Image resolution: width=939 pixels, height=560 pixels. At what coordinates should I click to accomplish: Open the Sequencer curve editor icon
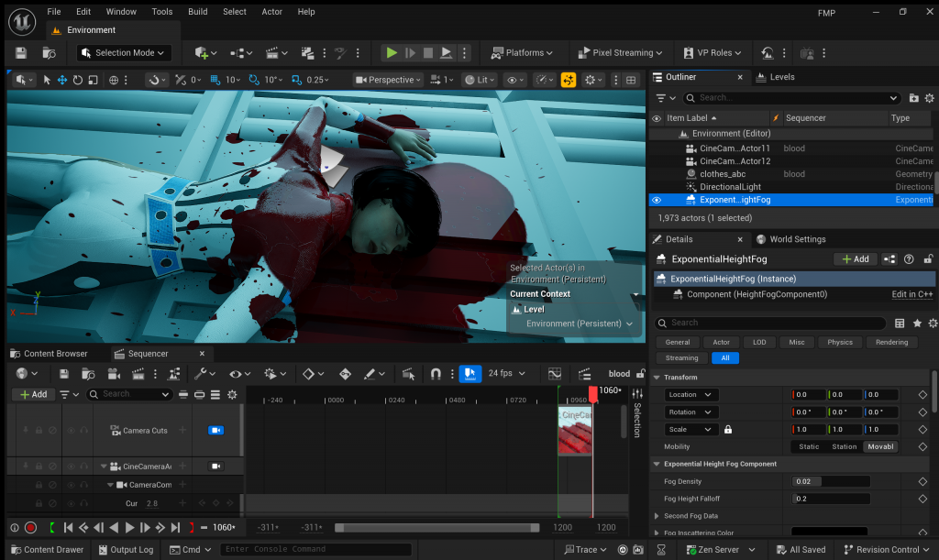(554, 374)
